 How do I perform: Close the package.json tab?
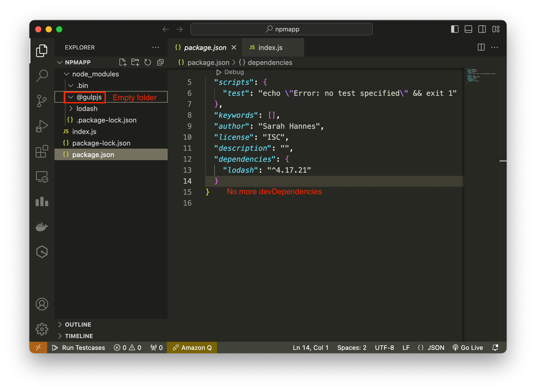[x=234, y=47]
